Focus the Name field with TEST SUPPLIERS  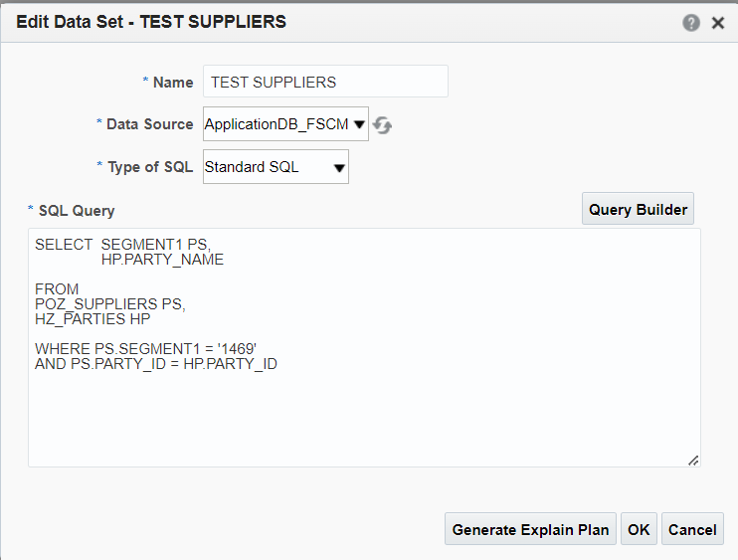325,82
